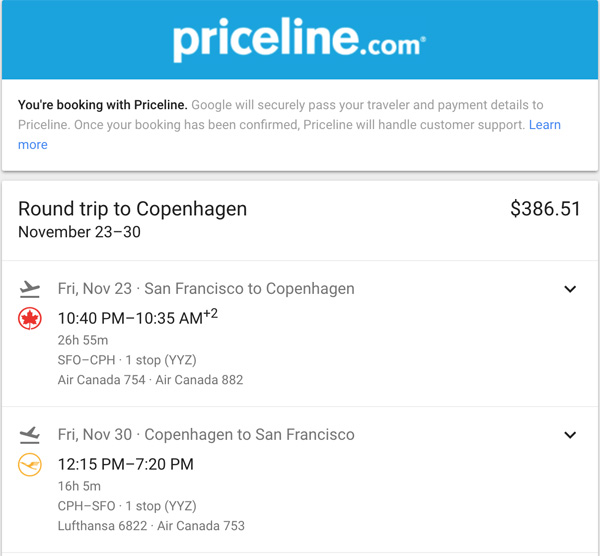
Task: Click the Air Canada maple leaf logo
Action: coord(30,318)
